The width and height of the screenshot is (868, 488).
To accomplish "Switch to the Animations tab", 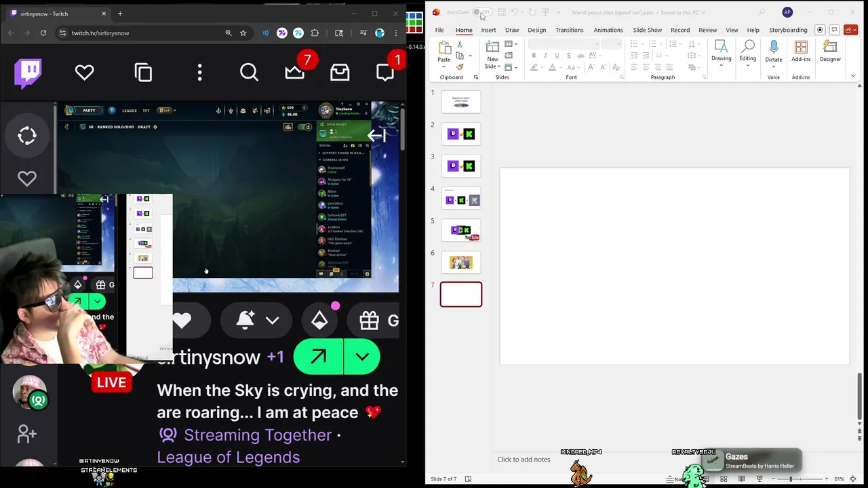I will 608,30.
